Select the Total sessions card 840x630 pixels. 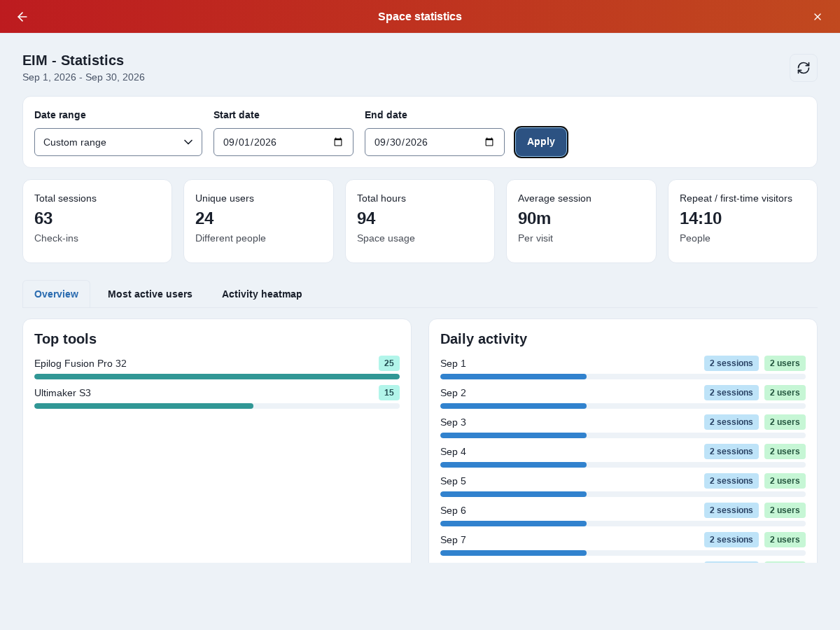tap(97, 221)
